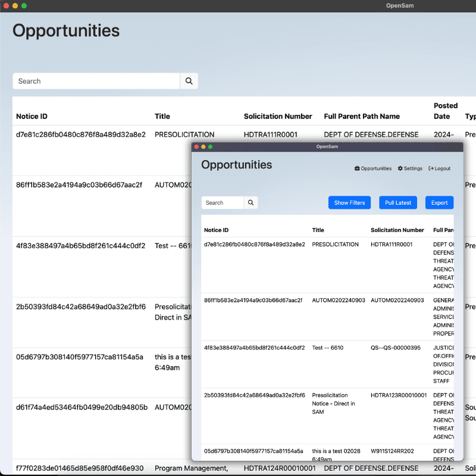Click the Posted Date header in the back window
476x476 pixels.
[x=445, y=111]
